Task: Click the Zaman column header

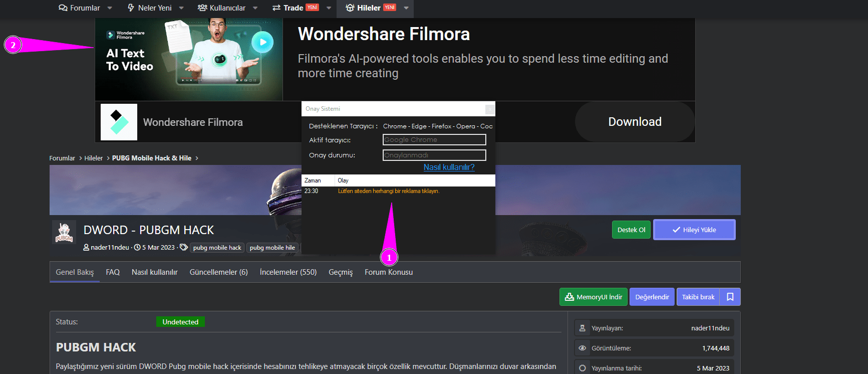Action: (x=318, y=180)
